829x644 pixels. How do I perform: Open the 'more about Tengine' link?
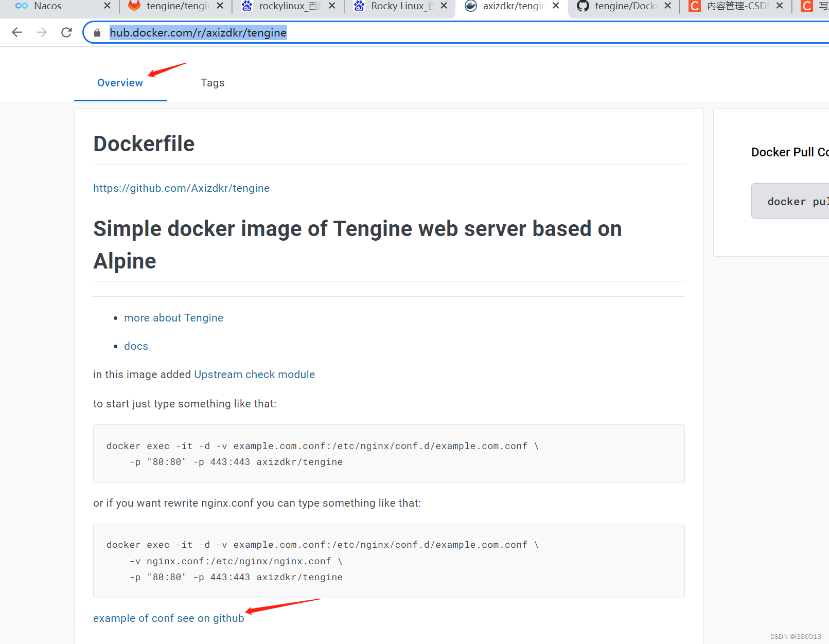click(x=173, y=318)
